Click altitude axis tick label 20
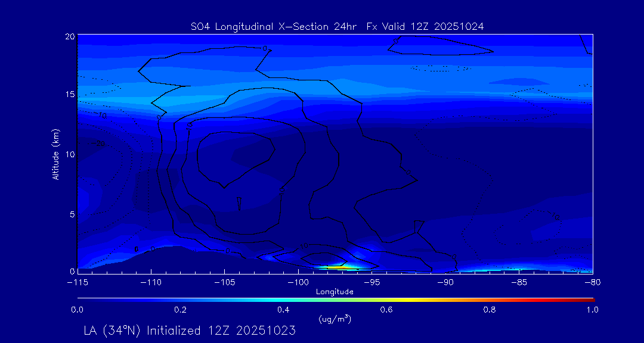 69,36
